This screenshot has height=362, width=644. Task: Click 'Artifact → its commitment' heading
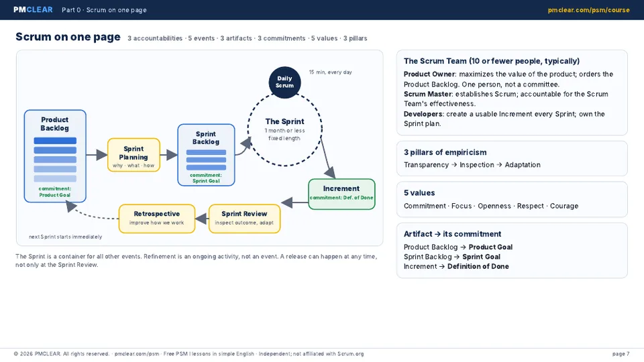tap(452, 234)
